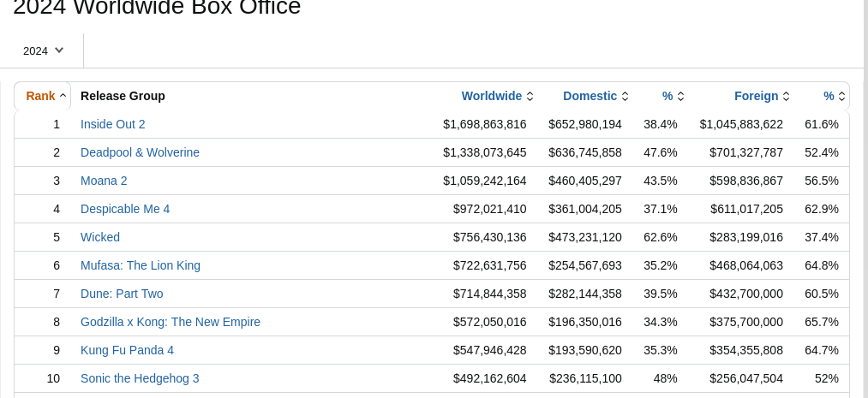Select Godzilla x Kong foreign share 65.7%
The image size is (868, 398).
point(822,322)
